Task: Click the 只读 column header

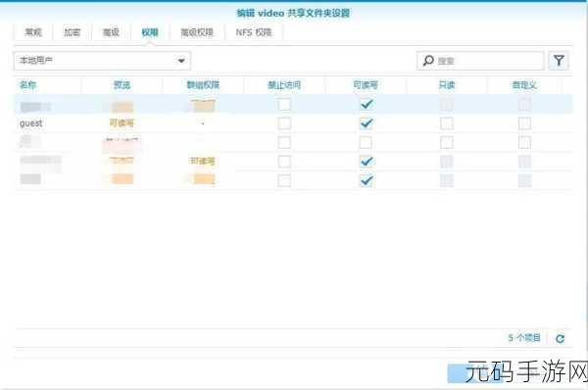Action: (x=447, y=84)
